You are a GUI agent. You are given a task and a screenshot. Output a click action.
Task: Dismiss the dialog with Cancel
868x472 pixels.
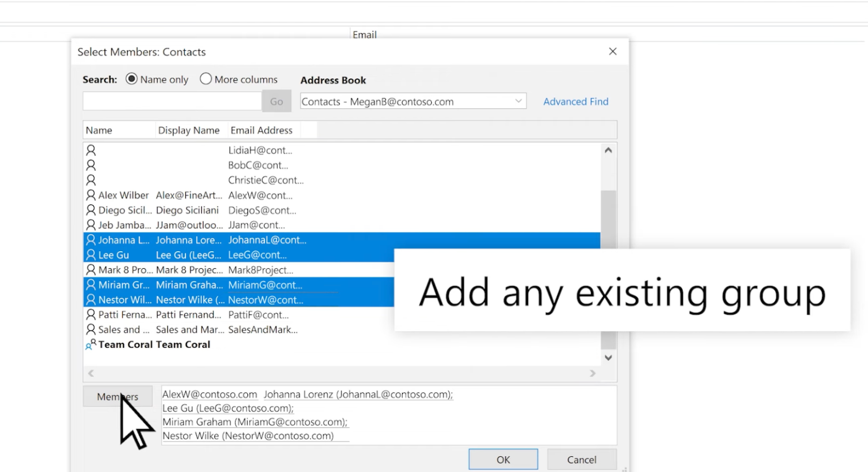coord(581,459)
